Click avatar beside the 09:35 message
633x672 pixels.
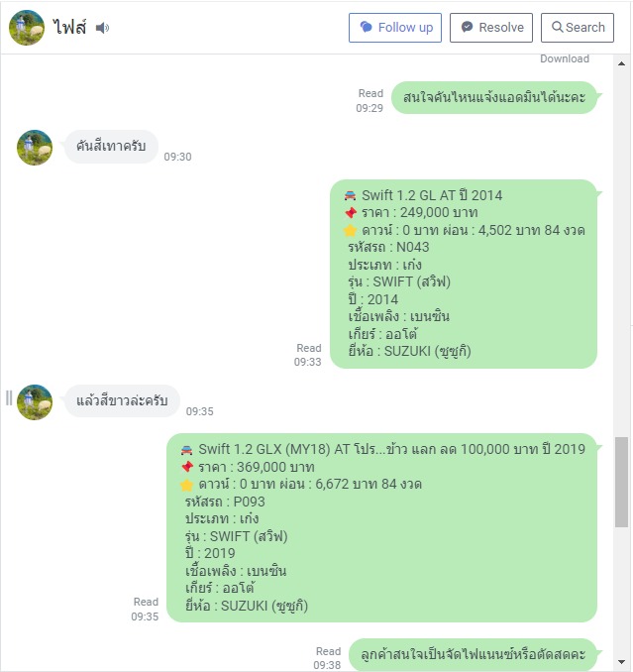point(35,402)
